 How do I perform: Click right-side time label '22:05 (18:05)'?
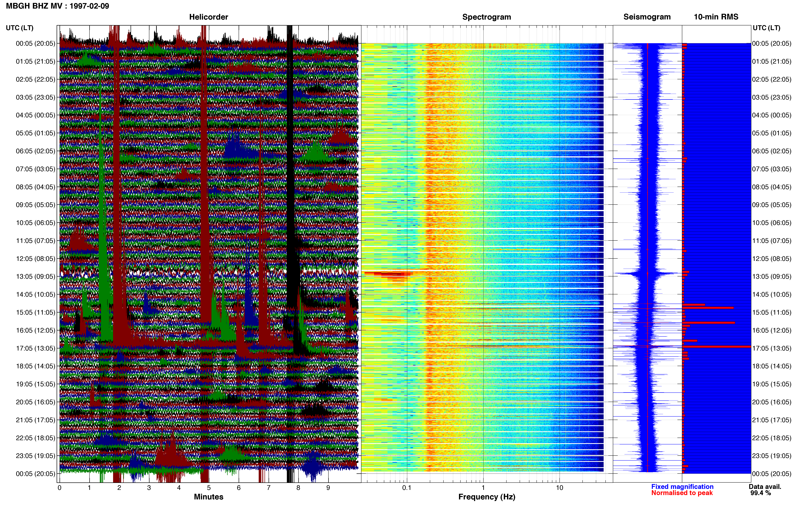(x=771, y=438)
